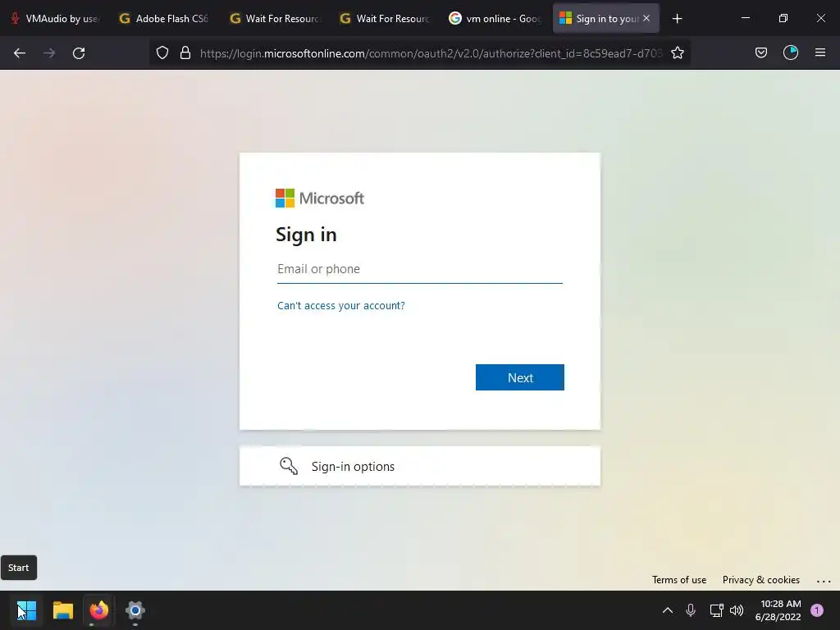Click the three-dot more options in footer

824,581
